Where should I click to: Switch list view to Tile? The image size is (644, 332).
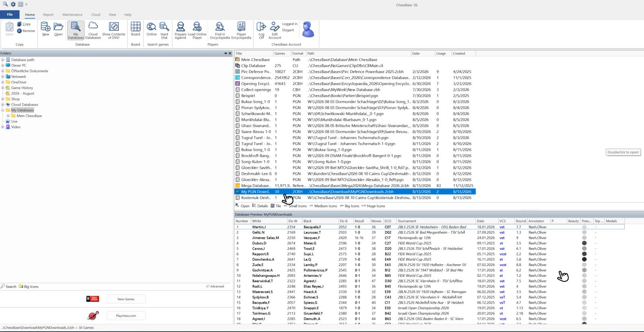pos(276,206)
